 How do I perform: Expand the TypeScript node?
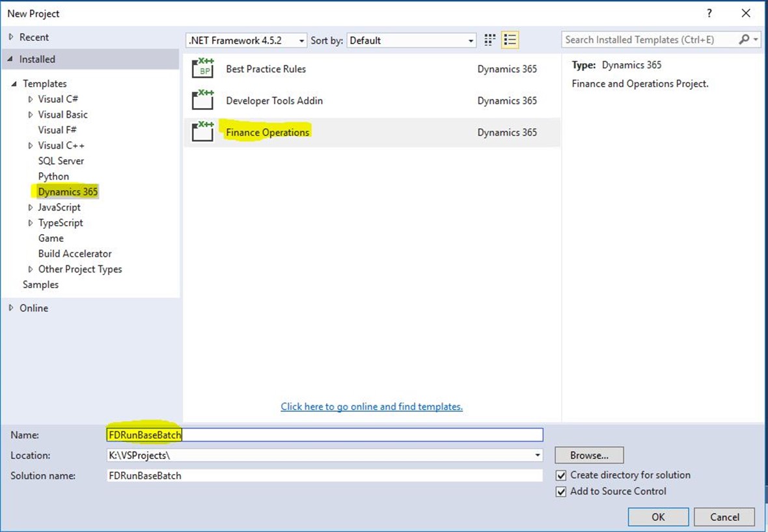click(x=31, y=223)
